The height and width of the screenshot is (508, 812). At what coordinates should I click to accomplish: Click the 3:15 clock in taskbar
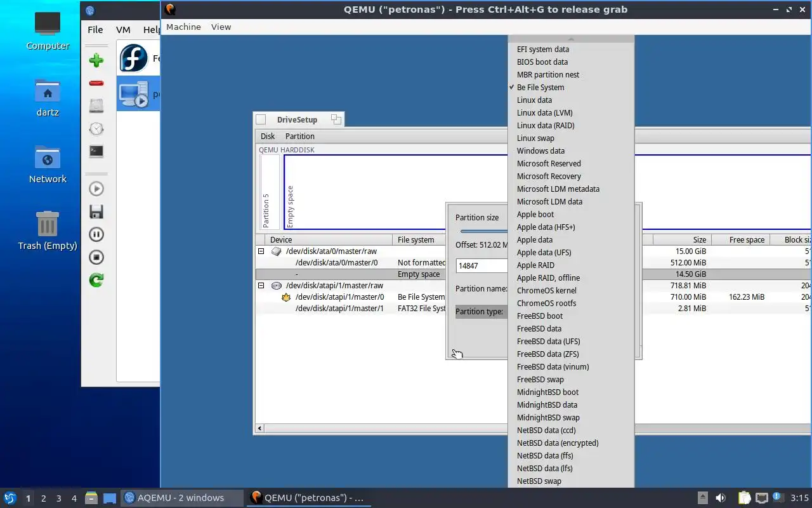tap(799, 498)
